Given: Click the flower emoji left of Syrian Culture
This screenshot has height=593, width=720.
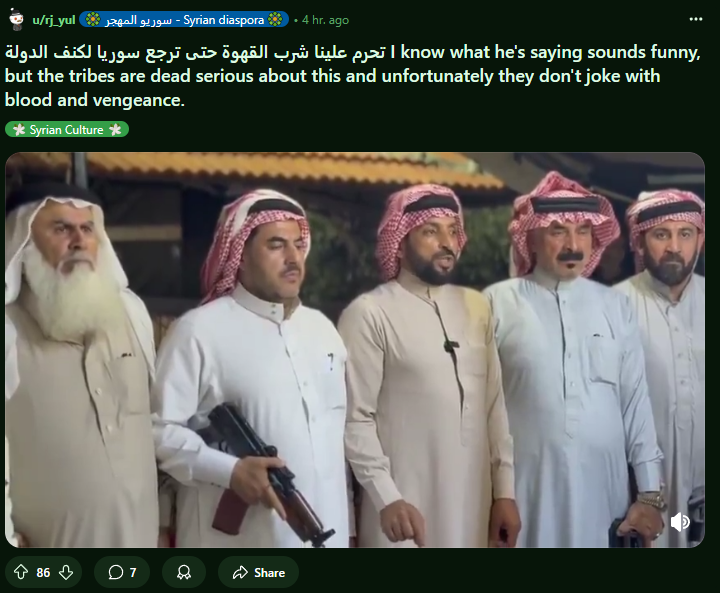Looking at the screenshot, I should [19, 130].
